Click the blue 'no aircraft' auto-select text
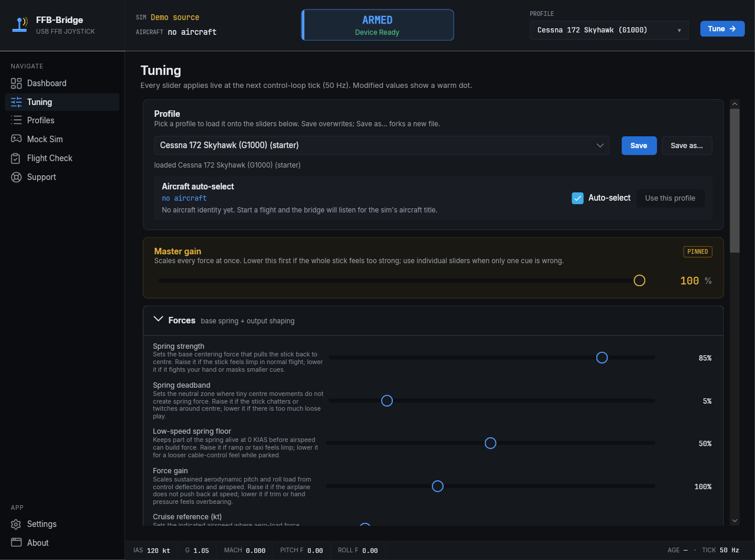This screenshot has height=560, width=755. pos(184,198)
